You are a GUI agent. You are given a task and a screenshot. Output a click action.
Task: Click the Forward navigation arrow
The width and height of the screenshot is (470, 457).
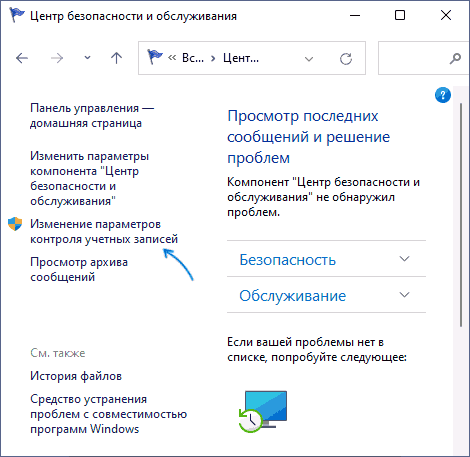pyautogui.click(x=57, y=58)
